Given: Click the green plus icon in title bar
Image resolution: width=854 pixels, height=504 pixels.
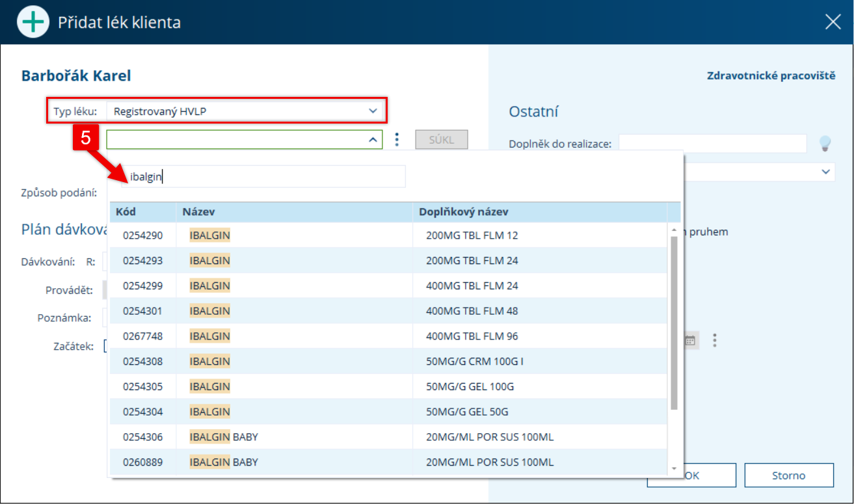Looking at the screenshot, I should (32, 22).
